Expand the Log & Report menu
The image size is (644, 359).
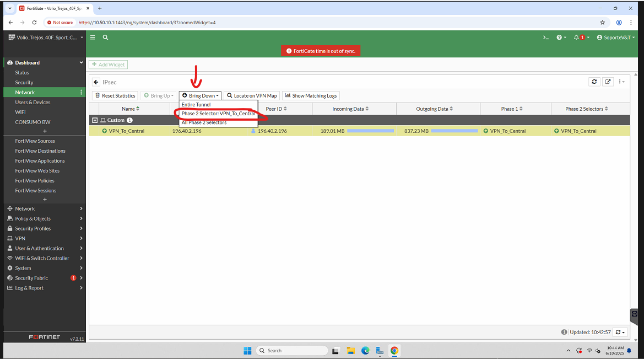(45, 288)
